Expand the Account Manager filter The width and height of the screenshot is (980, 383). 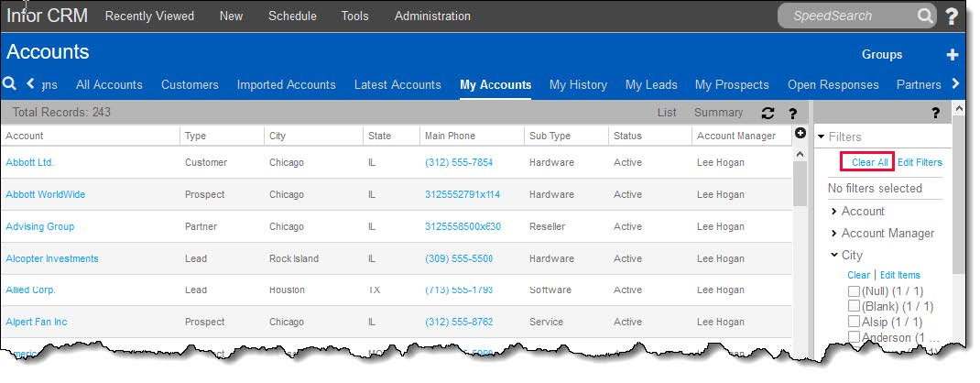(x=834, y=234)
